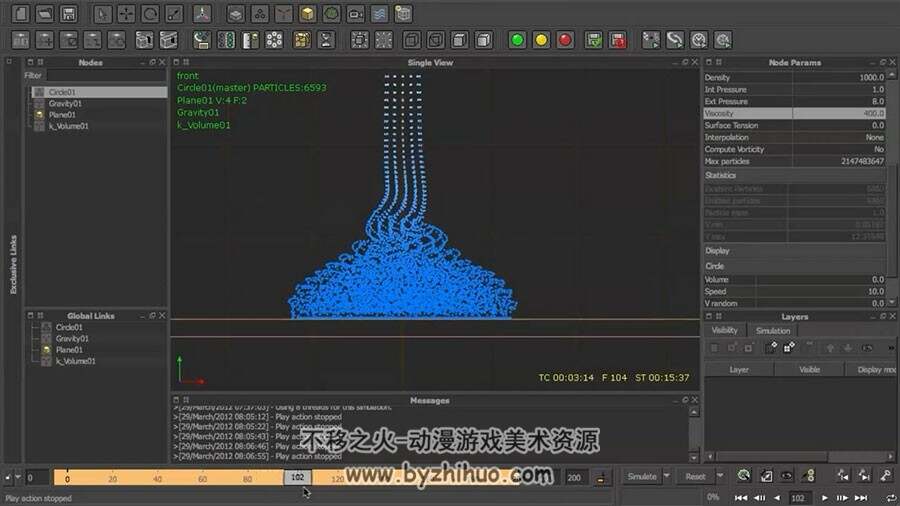The image size is (900, 506).
Task: Select Plane01 in Global Links
Action: [x=69, y=350]
